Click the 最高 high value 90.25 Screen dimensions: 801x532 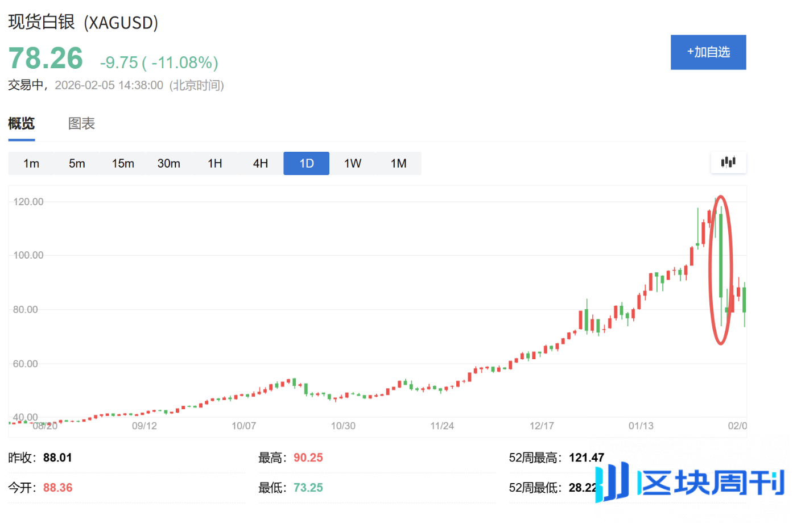[x=308, y=457]
